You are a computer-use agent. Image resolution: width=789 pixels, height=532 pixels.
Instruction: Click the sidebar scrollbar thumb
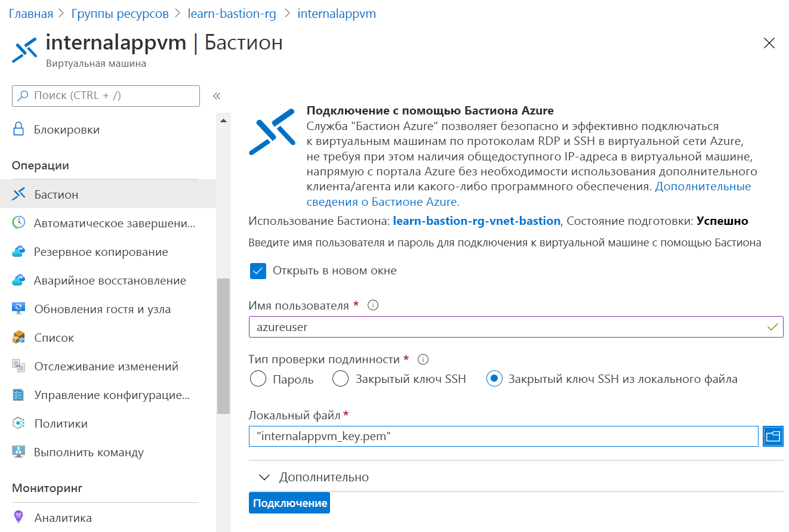pos(223,345)
